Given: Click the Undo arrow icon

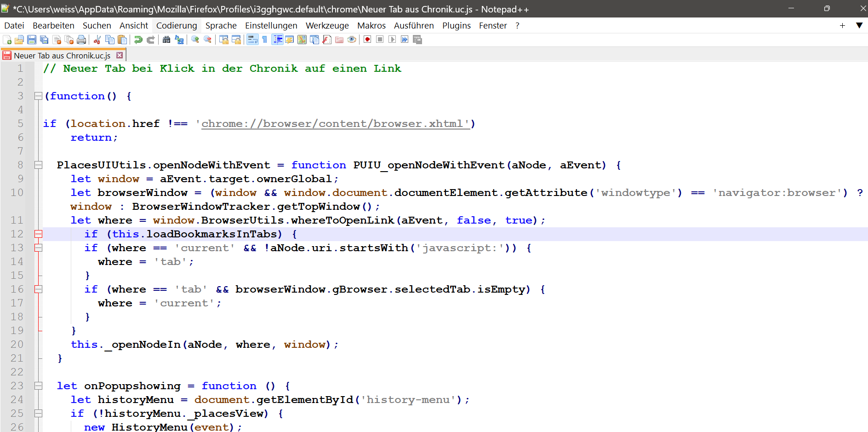Looking at the screenshot, I should (x=138, y=40).
